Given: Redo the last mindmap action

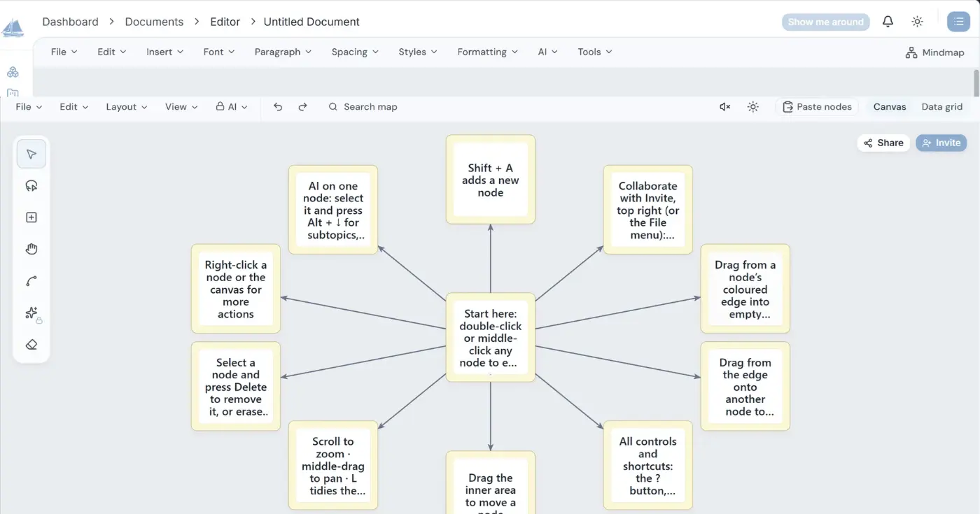Looking at the screenshot, I should click(302, 107).
